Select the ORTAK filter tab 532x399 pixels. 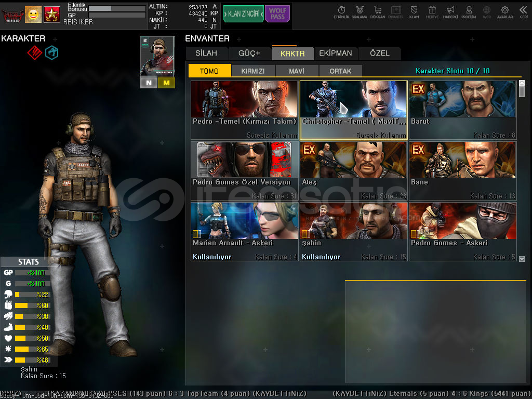pyautogui.click(x=340, y=71)
